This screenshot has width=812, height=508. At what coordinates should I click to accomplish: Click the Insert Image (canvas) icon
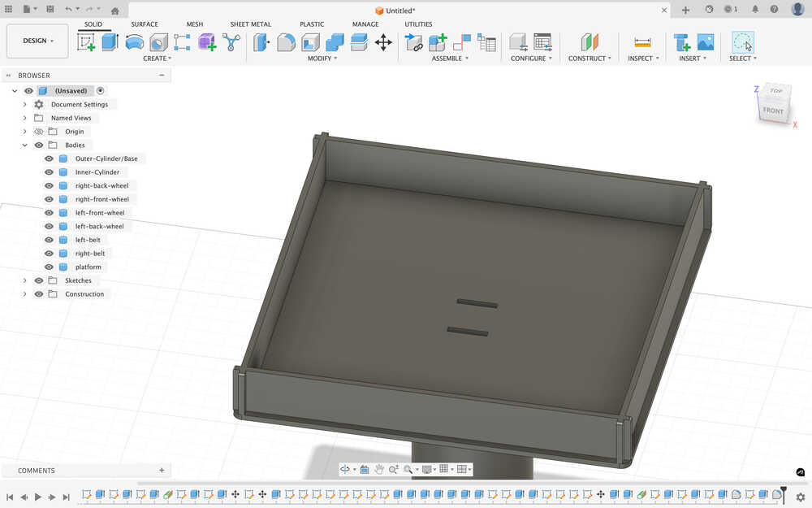pos(706,42)
